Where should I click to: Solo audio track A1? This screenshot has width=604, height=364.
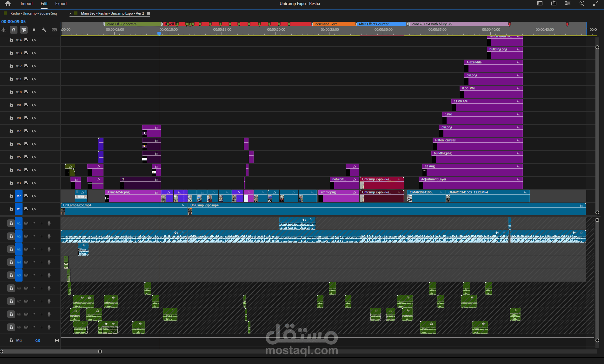[x=41, y=223]
